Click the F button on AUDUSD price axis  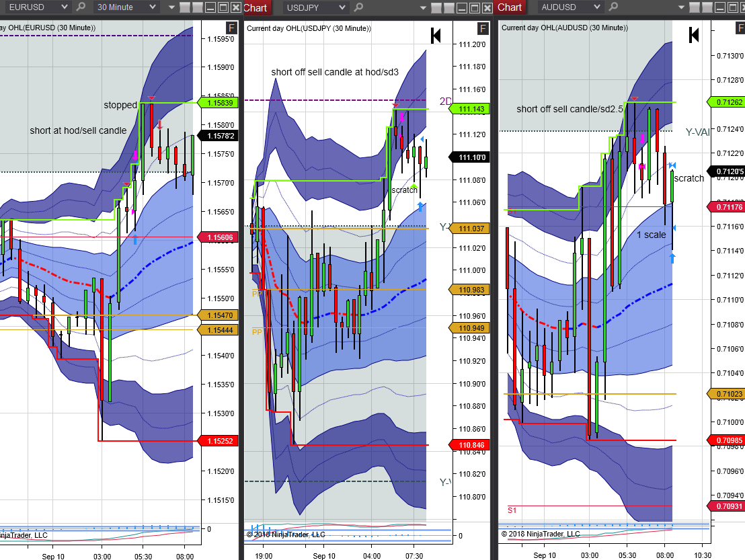pyautogui.click(x=740, y=28)
